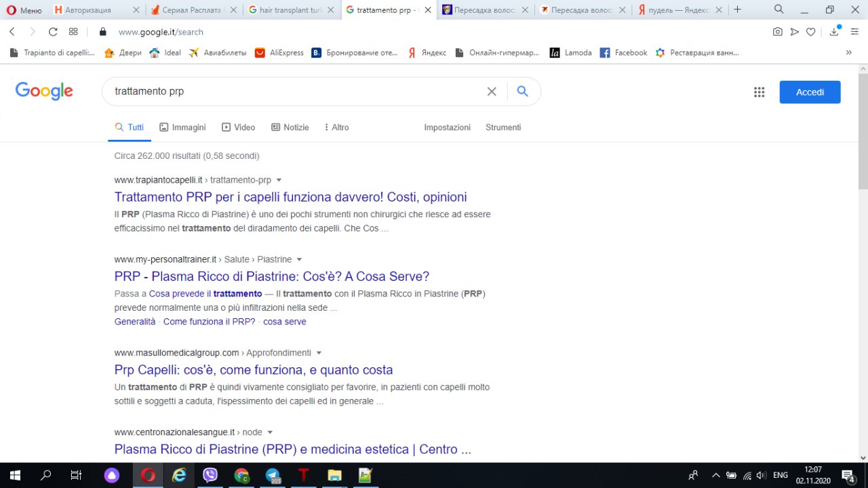Screen dimensions: 868x488
Task: Click the Cosa prevede il trattamento link
Action: point(205,294)
